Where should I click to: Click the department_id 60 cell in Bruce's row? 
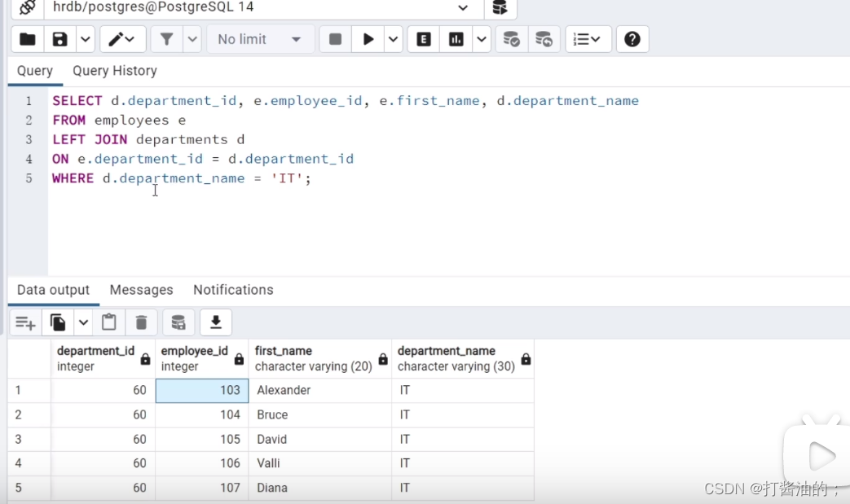pos(103,415)
